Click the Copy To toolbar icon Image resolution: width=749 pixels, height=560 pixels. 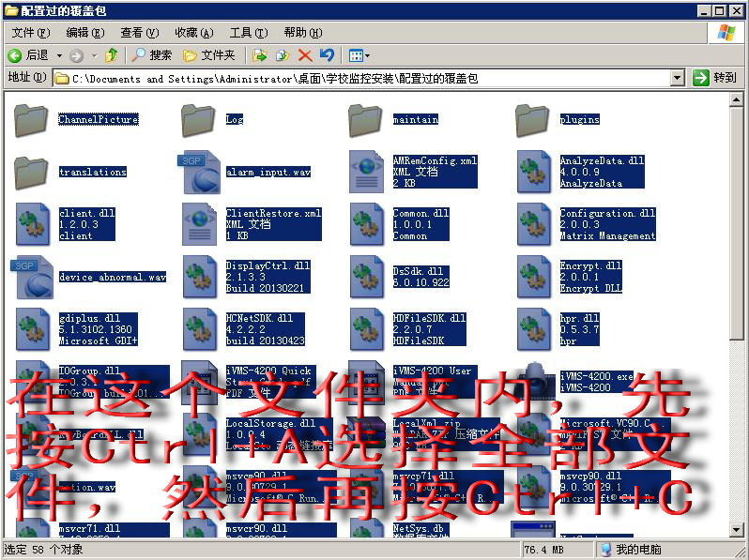tap(283, 56)
